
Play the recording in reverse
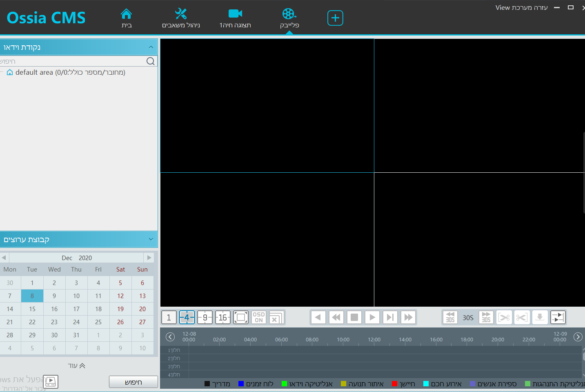(x=318, y=317)
